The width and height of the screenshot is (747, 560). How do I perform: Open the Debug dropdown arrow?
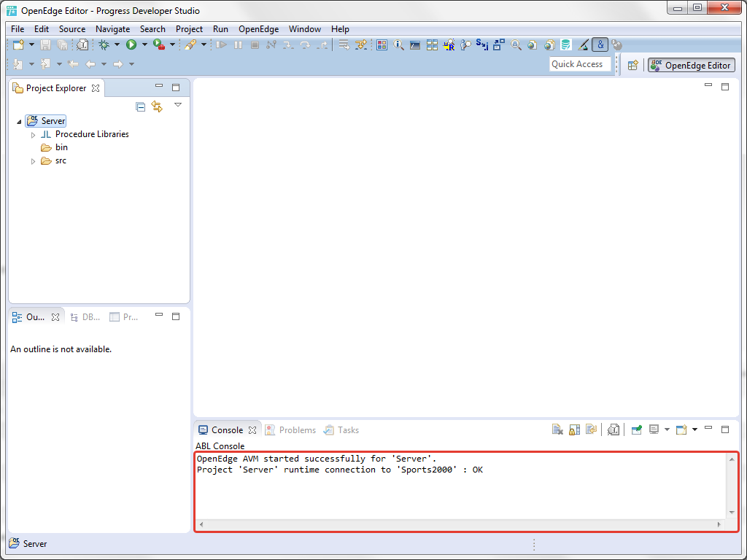(117, 44)
